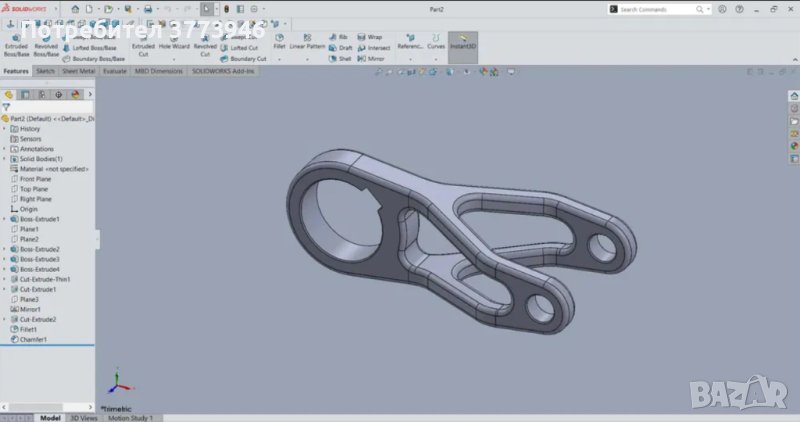This screenshot has height=422, width=800.
Task: Switch to the Sketch tab
Action: coord(45,71)
